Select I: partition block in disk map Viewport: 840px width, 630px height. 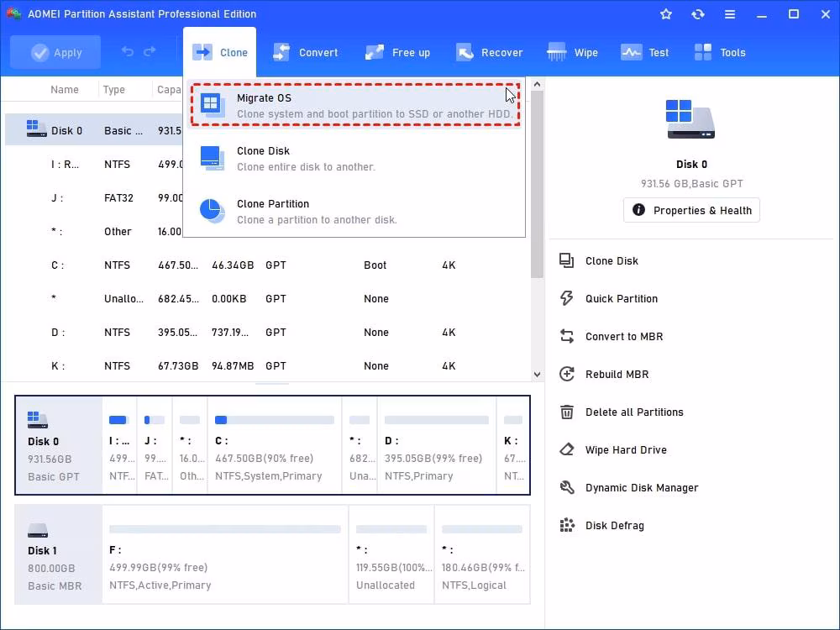(119, 445)
